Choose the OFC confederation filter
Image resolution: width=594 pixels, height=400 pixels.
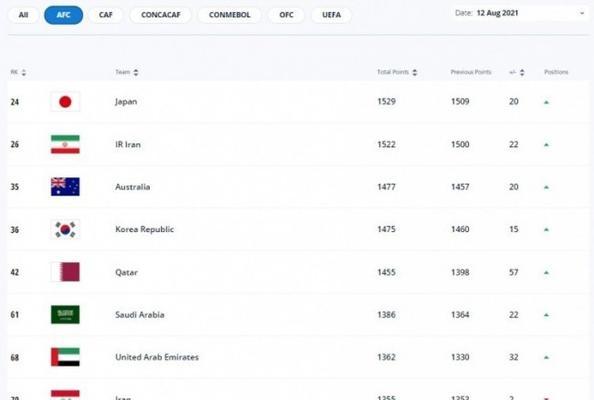(x=286, y=15)
